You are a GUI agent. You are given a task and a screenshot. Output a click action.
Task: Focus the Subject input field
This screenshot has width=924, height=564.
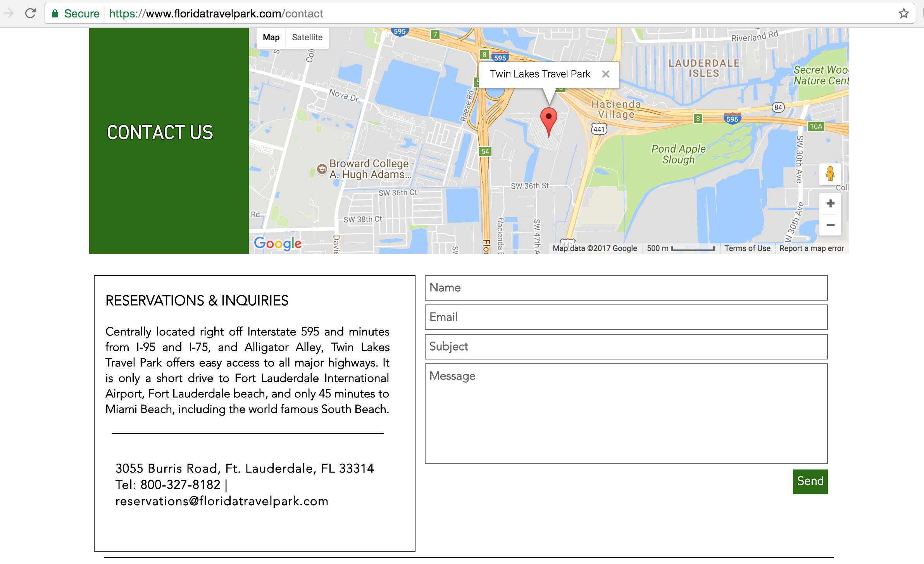coord(626,347)
